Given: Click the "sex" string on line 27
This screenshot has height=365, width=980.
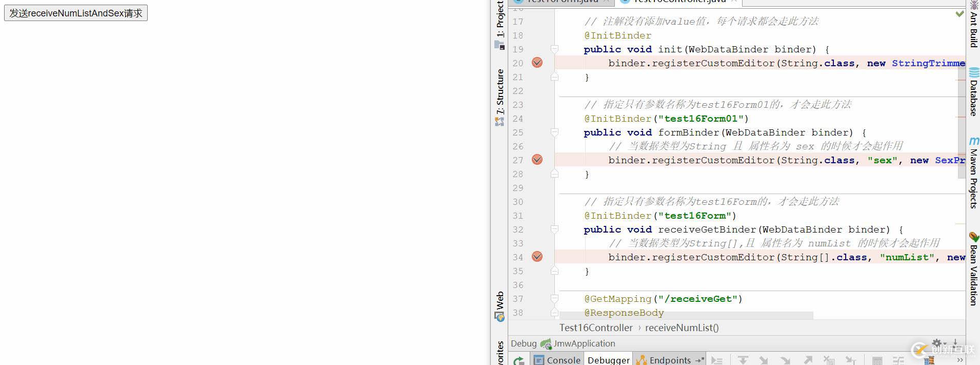Looking at the screenshot, I should (883, 160).
